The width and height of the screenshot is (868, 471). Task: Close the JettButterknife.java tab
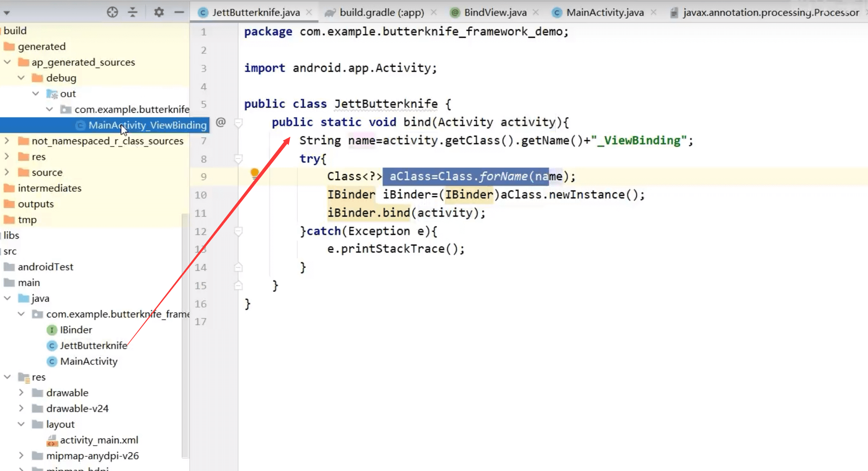[309, 12]
